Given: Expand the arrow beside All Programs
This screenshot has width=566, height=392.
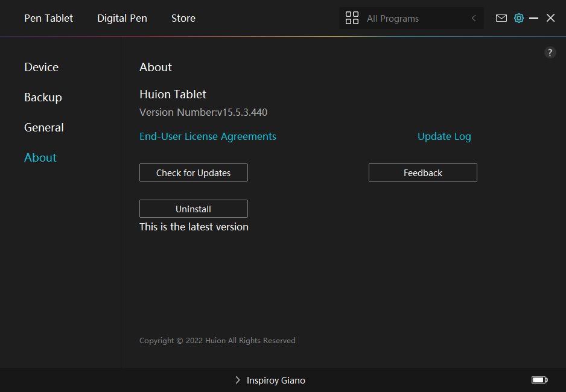Looking at the screenshot, I should [474, 18].
